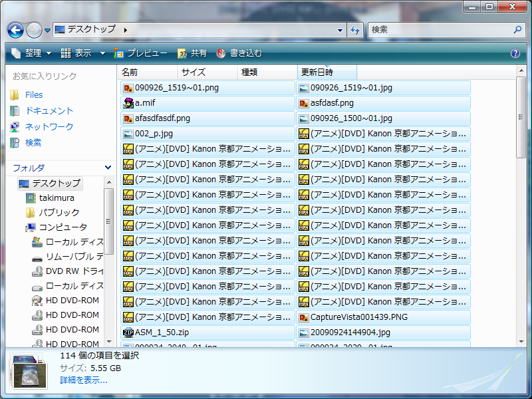Click the folder tree scroll up arrow
Viewport: 532px width, 399px height.
coord(109,182)
